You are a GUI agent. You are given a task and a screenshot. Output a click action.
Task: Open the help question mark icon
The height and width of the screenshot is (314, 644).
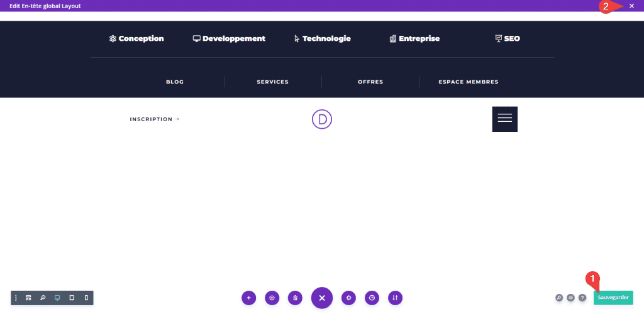coord(582,298)
